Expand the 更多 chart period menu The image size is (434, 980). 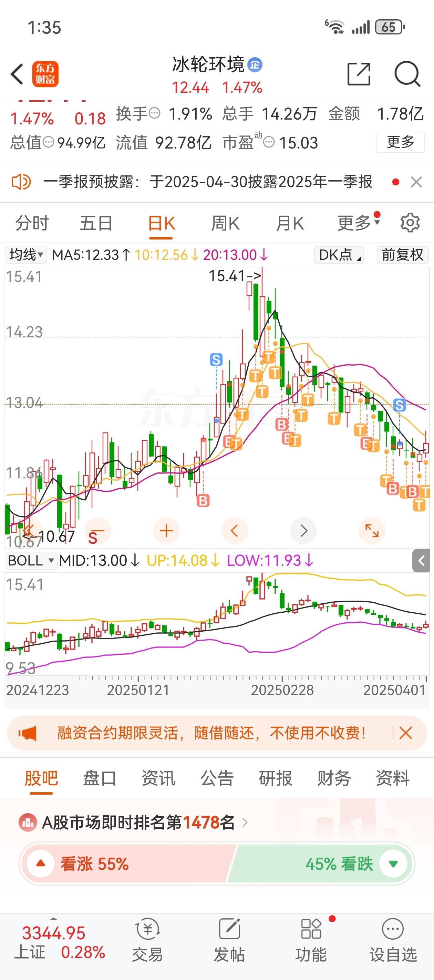coord(358,223)
